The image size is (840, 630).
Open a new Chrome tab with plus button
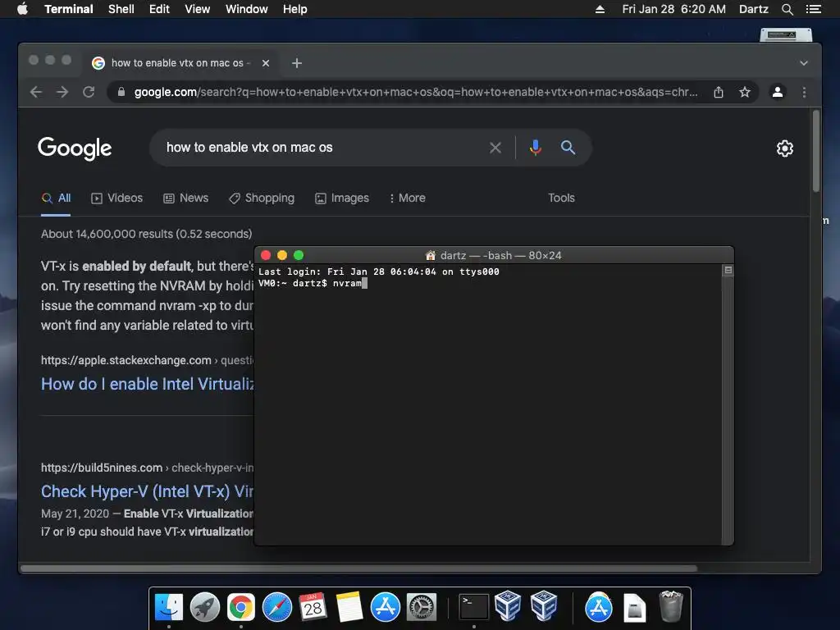297,63
